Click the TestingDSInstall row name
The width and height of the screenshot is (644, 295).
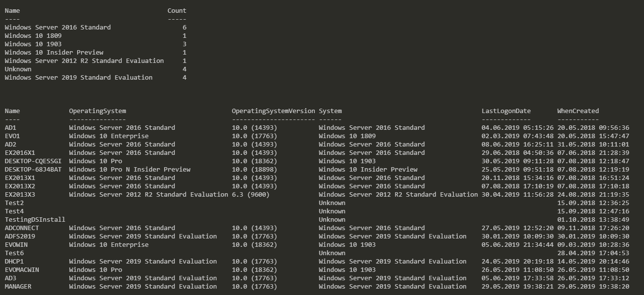coord(35,220)
